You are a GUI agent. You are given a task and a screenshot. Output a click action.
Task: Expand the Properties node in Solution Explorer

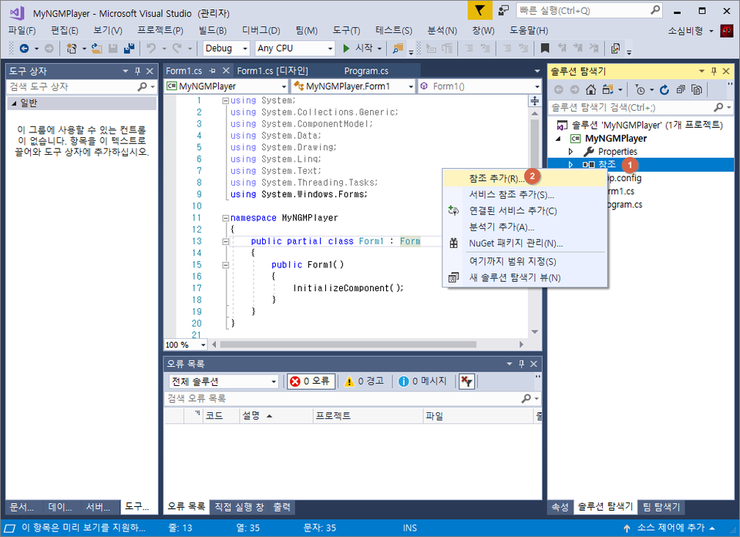tap(571, 152)
